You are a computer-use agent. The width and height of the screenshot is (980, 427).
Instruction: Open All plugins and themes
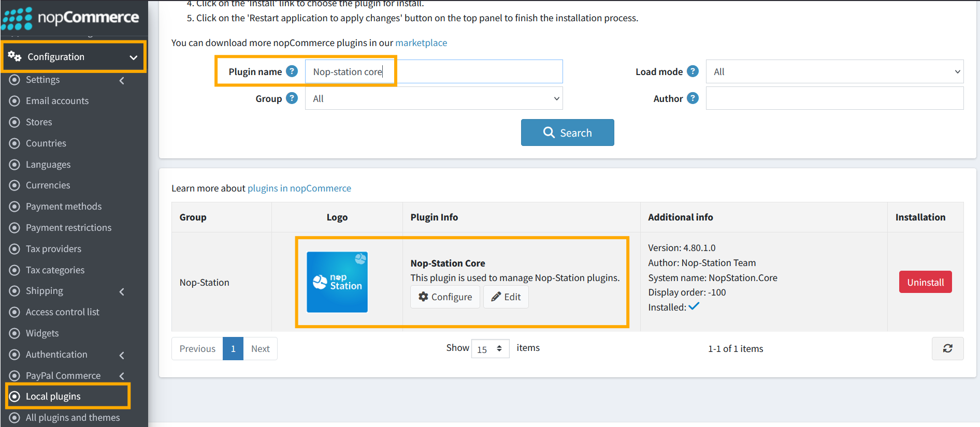pyautogui.click(x=73, y=418)
